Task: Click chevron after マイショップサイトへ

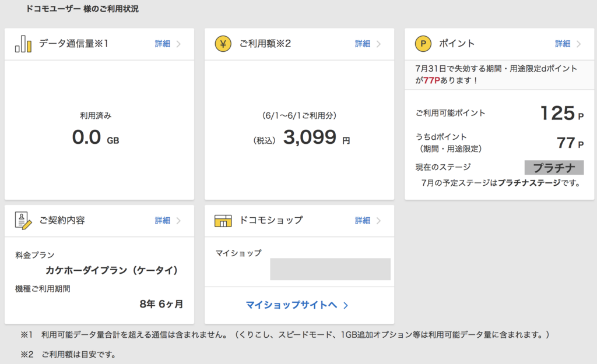Action: (346, 305)
